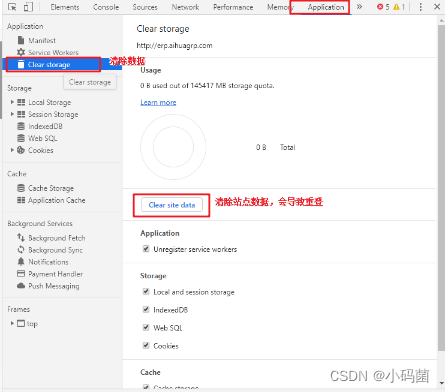Viewport: 445px width, 392px height.
Task: Switch to the Elements tab
Action: [x=65, y=7]
